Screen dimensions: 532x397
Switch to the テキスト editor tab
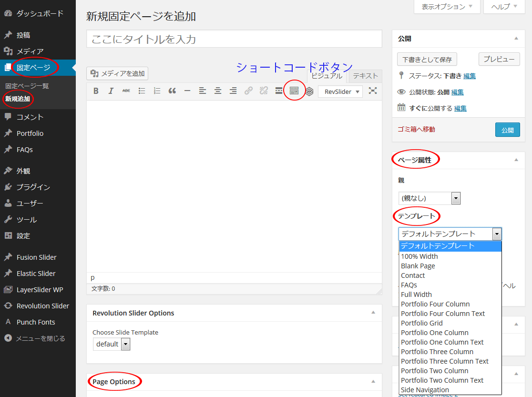click(x=365, y=76)
